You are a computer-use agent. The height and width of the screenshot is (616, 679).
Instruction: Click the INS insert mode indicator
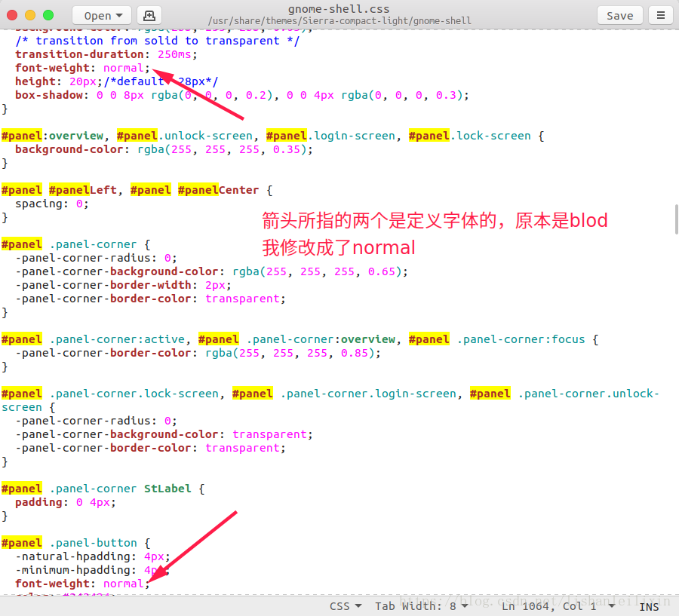pos(649,607)
